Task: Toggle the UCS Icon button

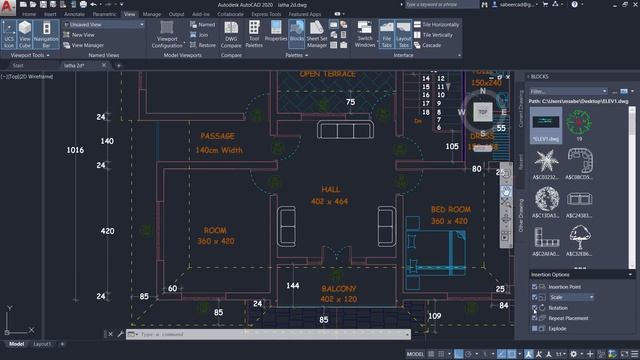Action: pos(9,35)
